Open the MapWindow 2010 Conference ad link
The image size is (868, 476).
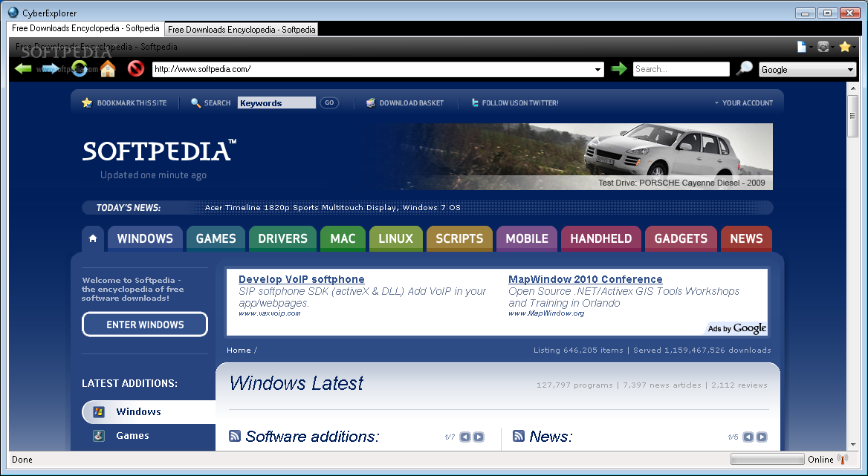point(585,279)
